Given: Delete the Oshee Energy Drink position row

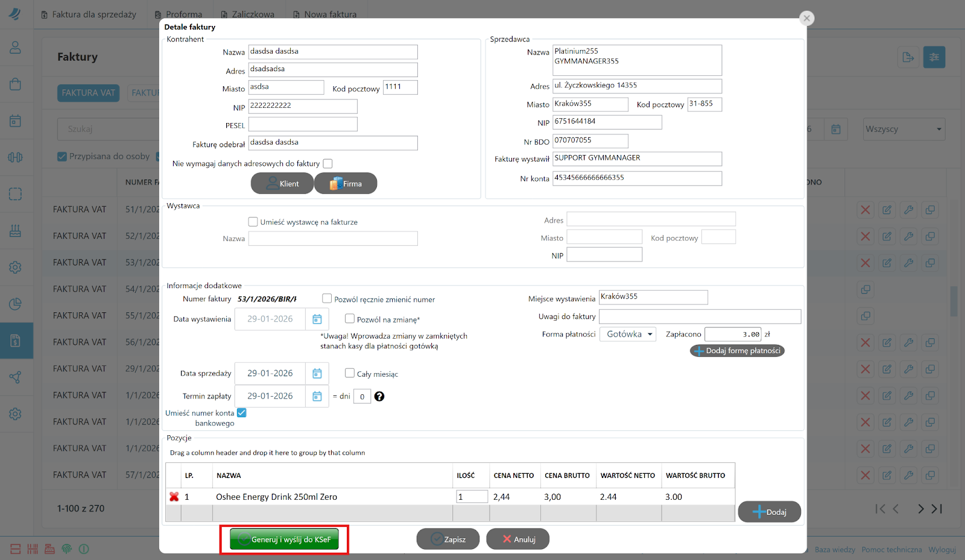Looking at the screenshot, I should pyautogui.click(x=174, y=497).
